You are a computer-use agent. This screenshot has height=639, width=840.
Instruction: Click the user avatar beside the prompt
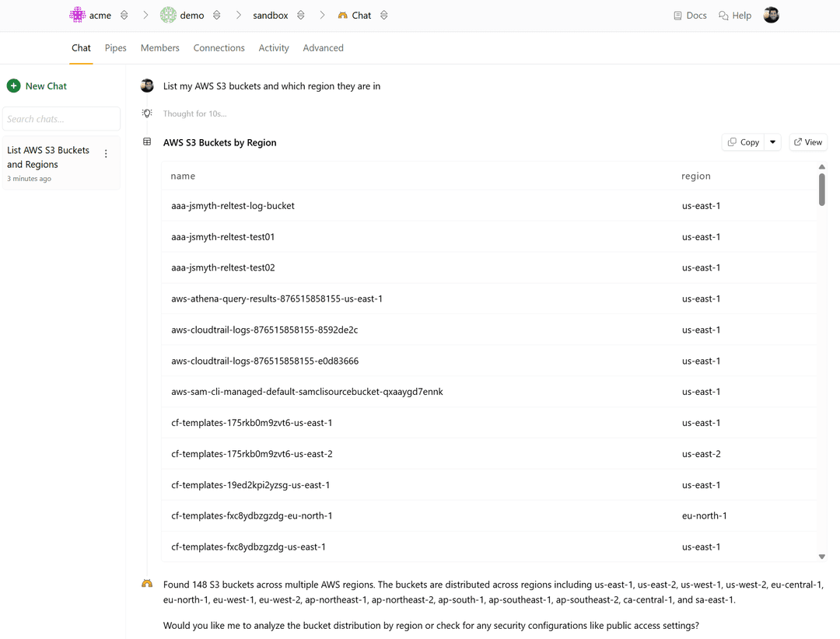147,86
